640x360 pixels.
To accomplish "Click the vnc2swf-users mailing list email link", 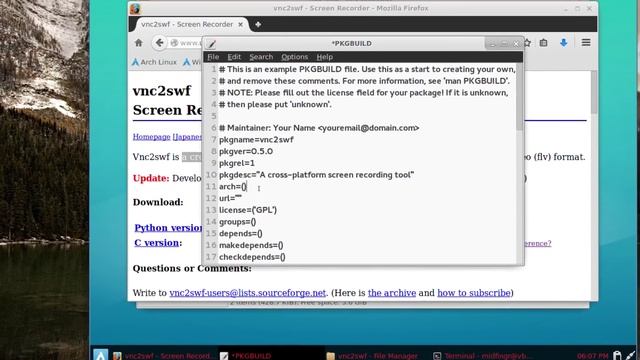I will tap(248, 293).
